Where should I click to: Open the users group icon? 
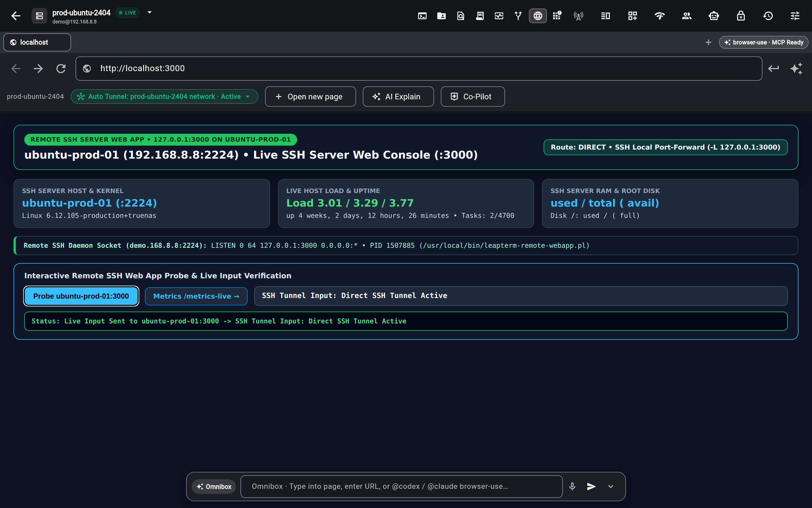[x=687, y=16]
